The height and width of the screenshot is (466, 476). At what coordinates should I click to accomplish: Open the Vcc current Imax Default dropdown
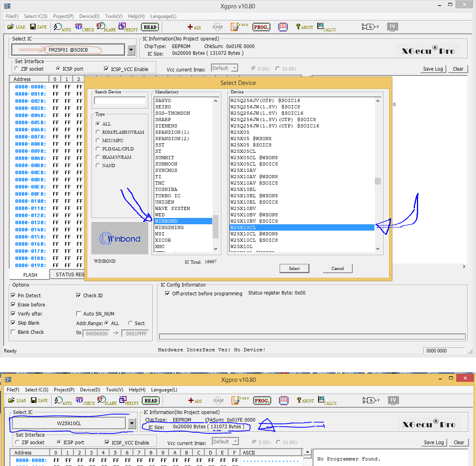(x=235, y=67)
